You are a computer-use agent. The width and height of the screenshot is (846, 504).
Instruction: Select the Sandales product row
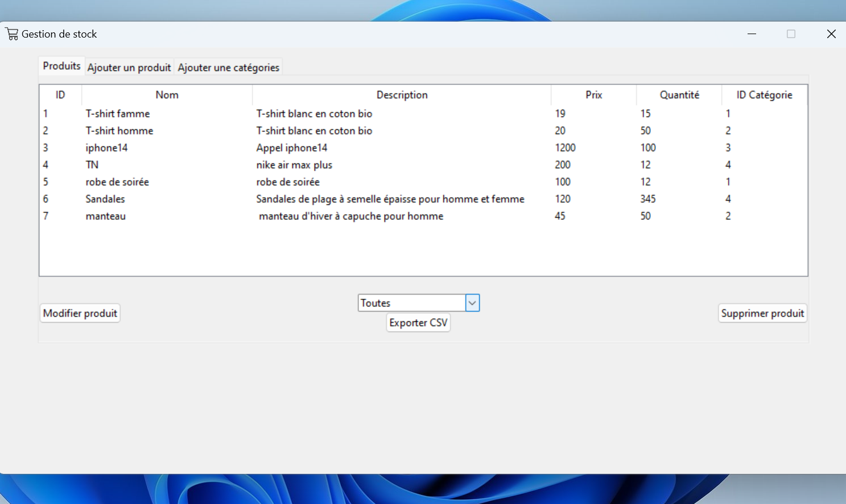(x=105, y=199)
